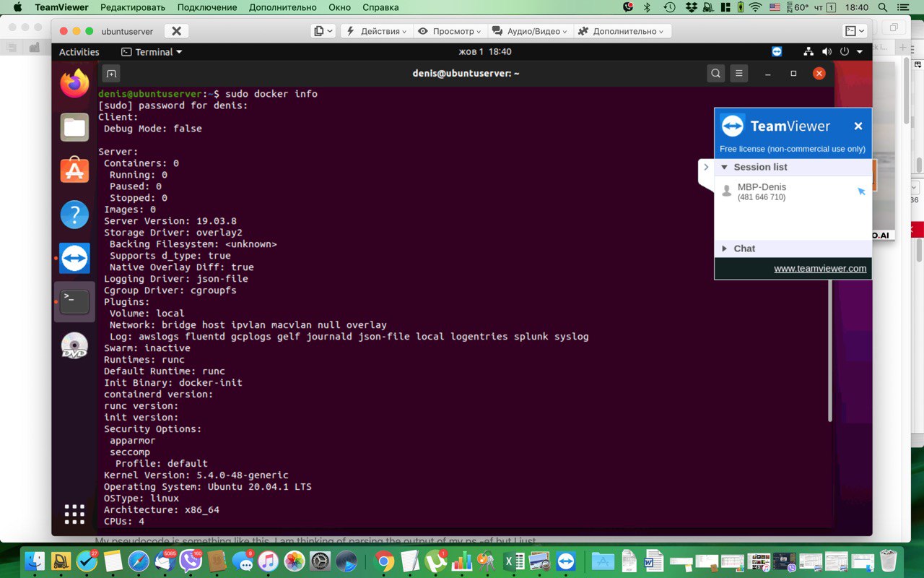Open the Редактировать menu
This screenshot has height=578, width=924.
click(x=133, y=7)
